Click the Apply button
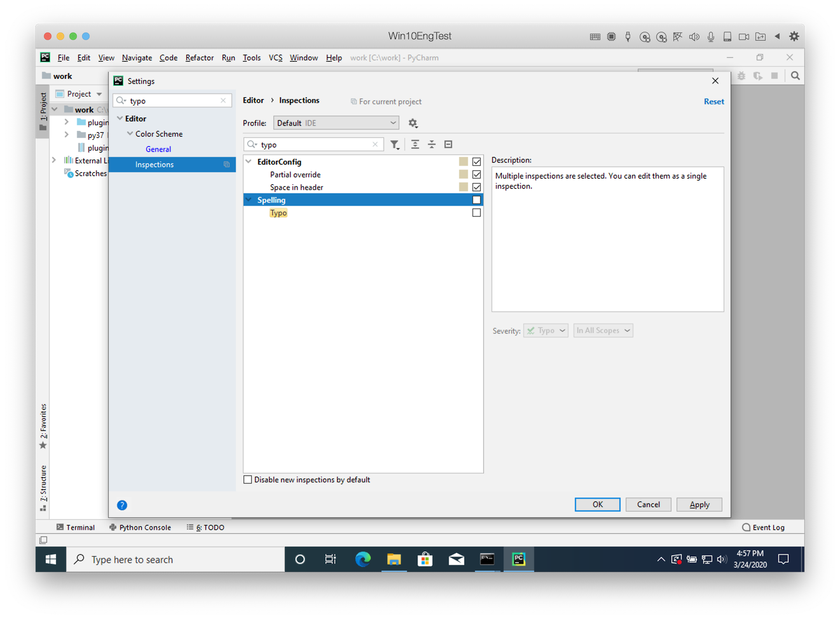 pyautogui.click(x=699, y=505)
